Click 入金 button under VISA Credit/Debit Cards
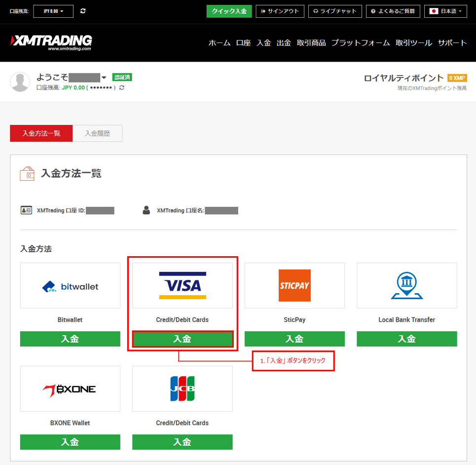The height and width of the screenshot is (465, 476). pos(183,339)
